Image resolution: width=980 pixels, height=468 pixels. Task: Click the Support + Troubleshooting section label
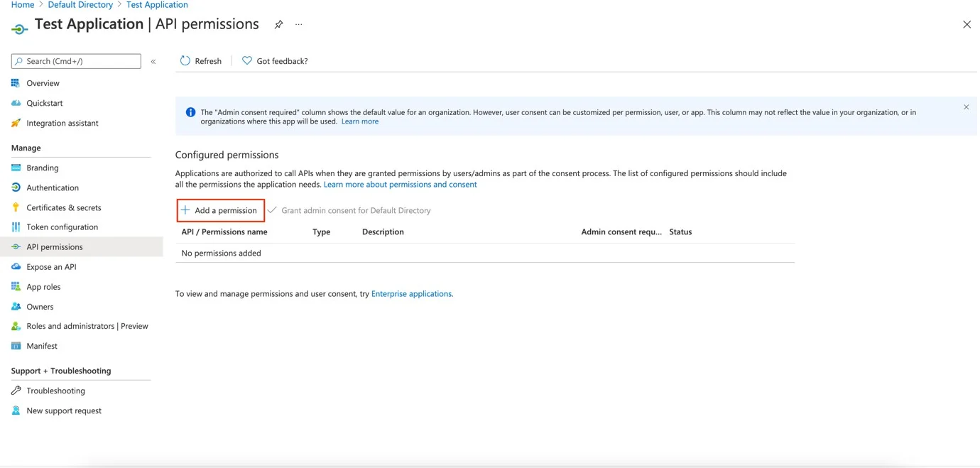[x=61, y=371]
